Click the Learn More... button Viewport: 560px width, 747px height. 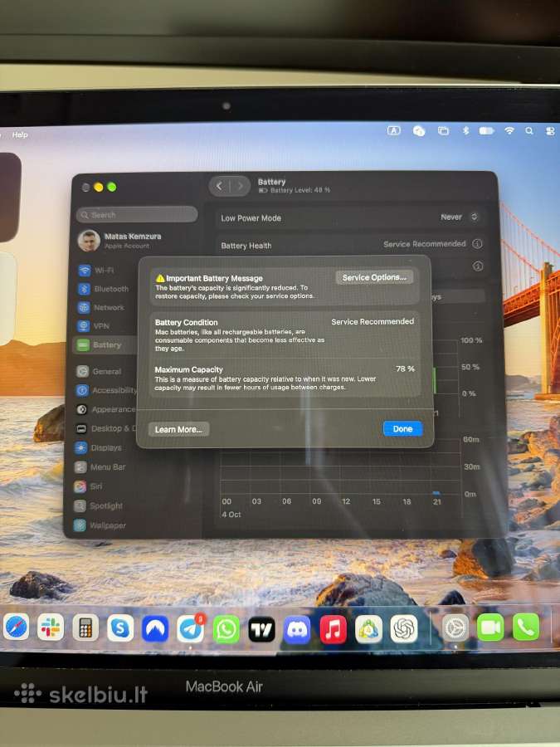pos(178,429)
